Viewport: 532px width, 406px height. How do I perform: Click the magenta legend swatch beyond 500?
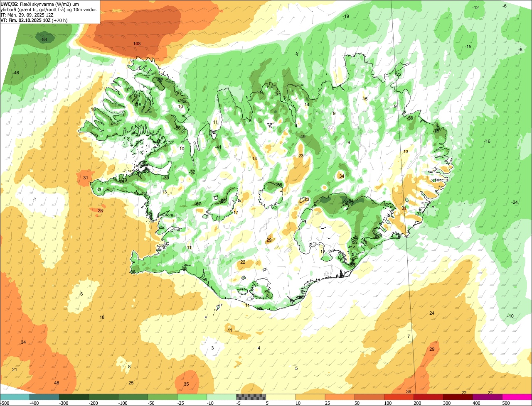point(517,397)
